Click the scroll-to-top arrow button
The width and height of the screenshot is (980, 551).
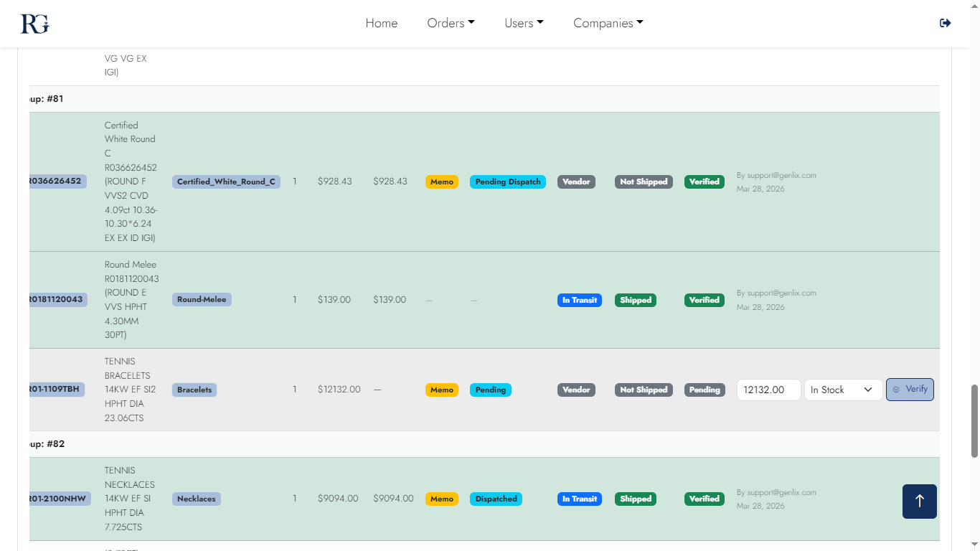[x=919, y=501]
